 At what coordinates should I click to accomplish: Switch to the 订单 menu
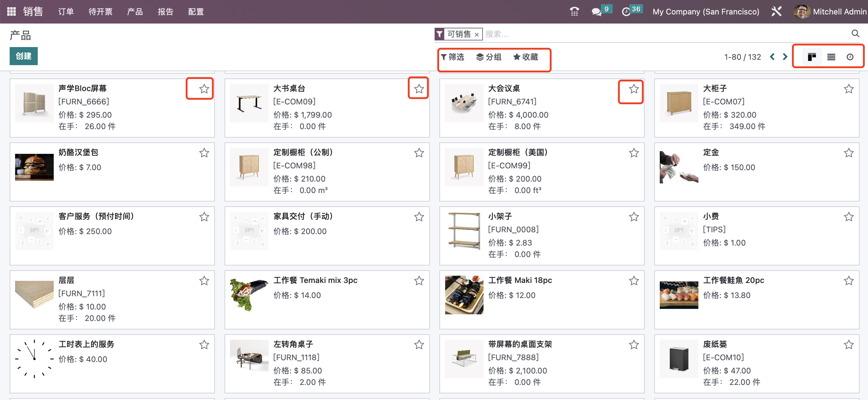[66, 11]
